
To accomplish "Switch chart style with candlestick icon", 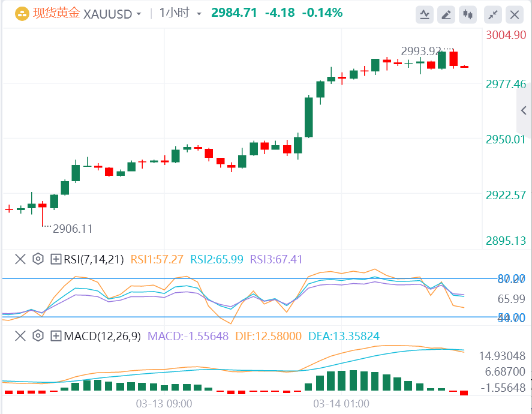I will click(468, 14).
